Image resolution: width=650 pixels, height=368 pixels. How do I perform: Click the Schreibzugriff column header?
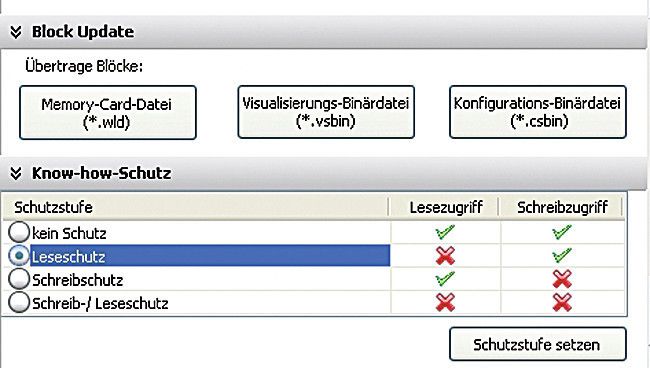click(562, 207)
